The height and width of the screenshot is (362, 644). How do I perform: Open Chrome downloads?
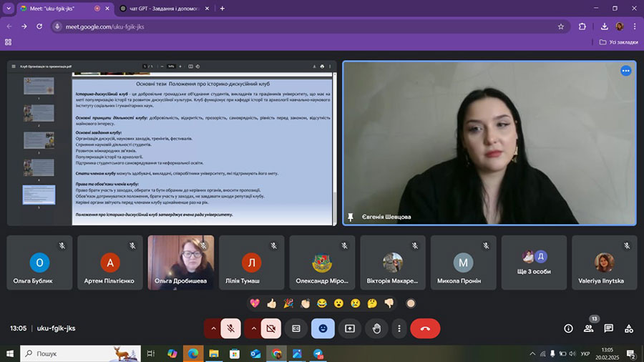click(604, 26)
